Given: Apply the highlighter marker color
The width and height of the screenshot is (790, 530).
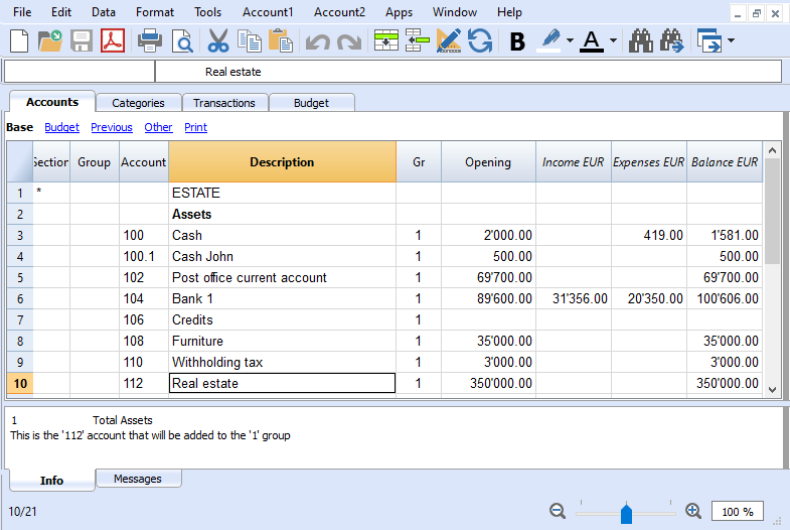Looking at the screenshot, I should coord(550,41).
